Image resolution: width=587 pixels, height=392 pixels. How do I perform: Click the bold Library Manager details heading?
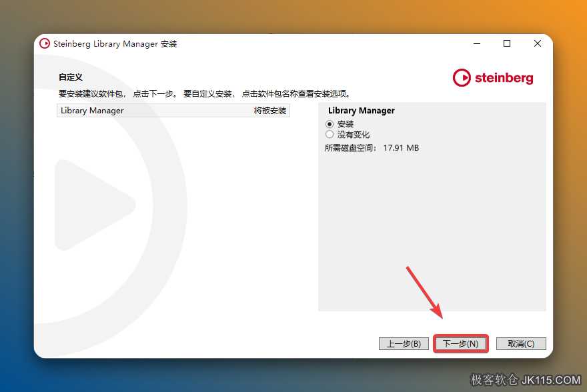point(362,111)
